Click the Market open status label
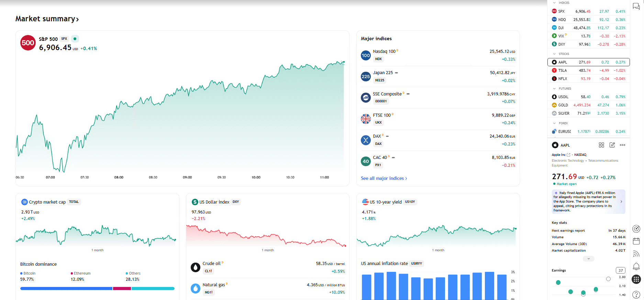This screenshot has height=300, width=644. click(566, 184)
